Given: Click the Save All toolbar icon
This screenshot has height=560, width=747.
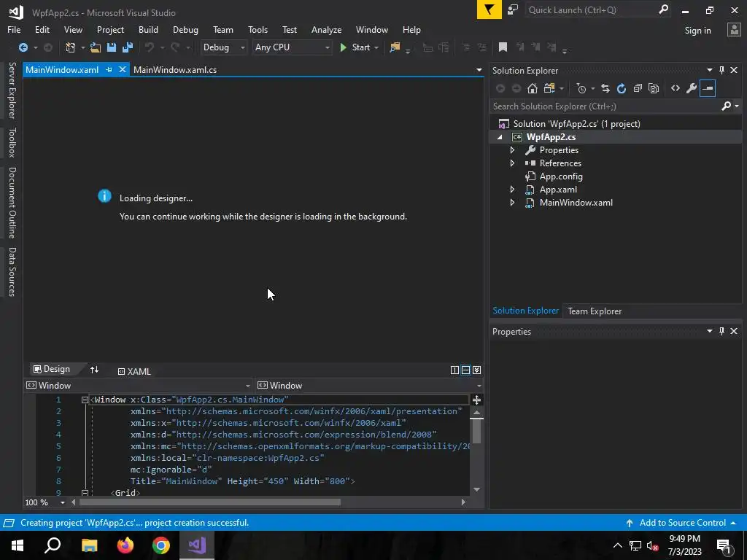Looking at the screenshot, I should point(128,47).
